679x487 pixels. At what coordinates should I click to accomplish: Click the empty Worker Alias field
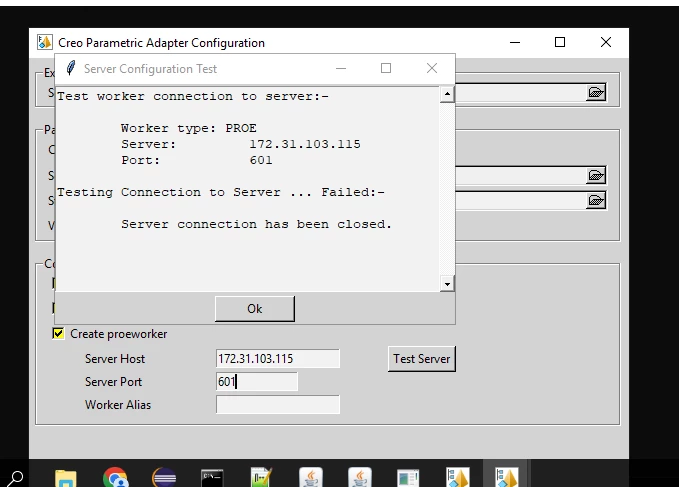(278, 404)
